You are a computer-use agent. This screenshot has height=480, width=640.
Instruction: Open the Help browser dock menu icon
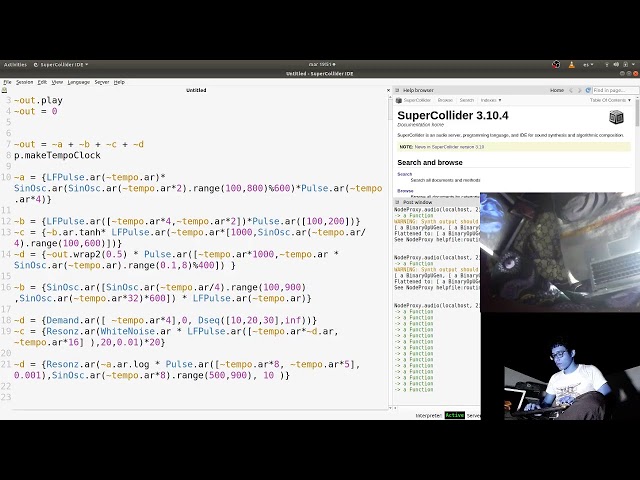[397, 90]
